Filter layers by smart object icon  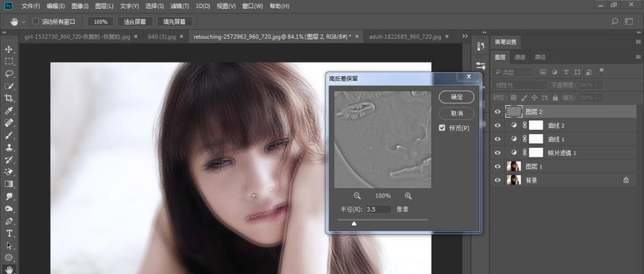pos(589,72)
